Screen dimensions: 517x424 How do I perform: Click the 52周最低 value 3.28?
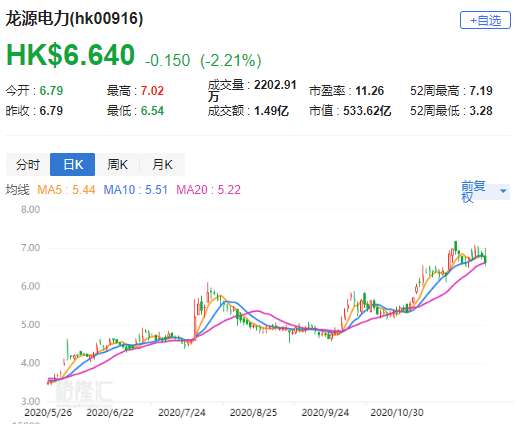click(481, 111)
